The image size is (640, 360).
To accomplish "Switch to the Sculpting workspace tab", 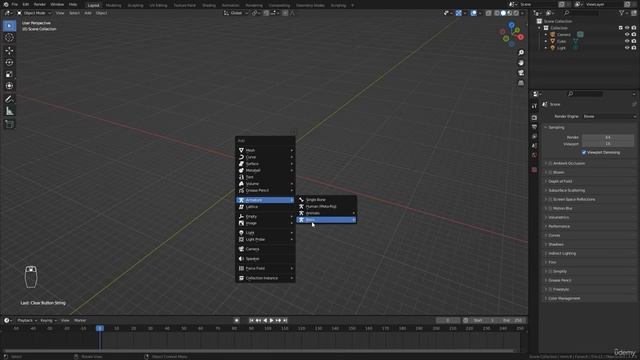I will pyautogui.click(x=136, y=5).
